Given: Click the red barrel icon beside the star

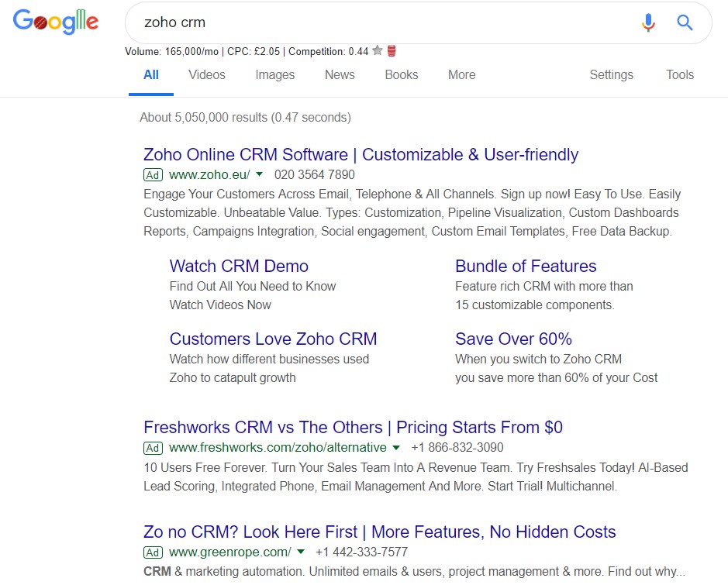Looking at the screenshot, I should [392, 50].
